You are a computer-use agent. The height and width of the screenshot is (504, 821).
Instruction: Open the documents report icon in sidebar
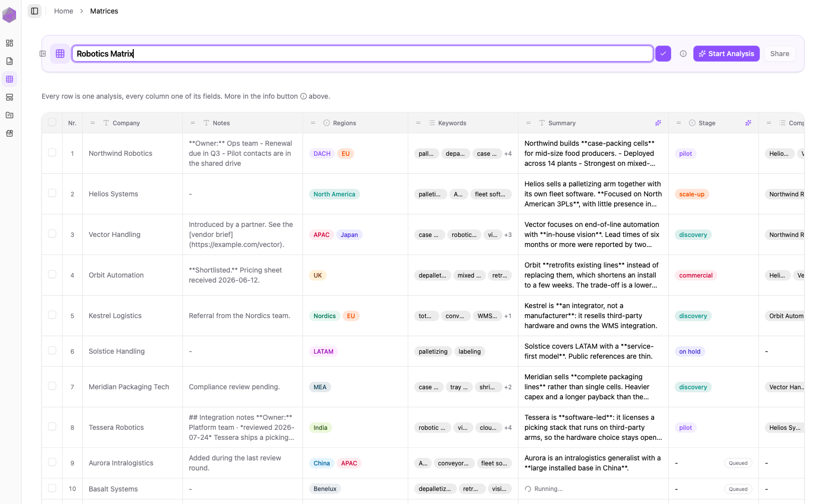10,61
